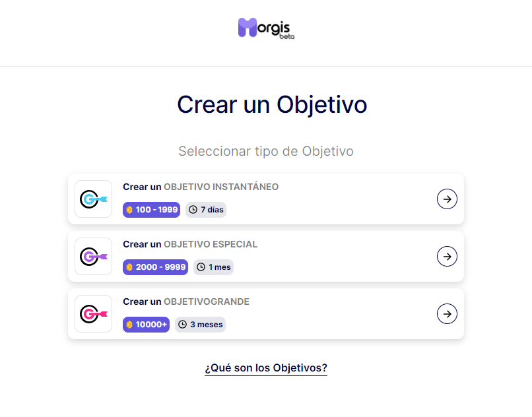This screenshot has width=532, height=417.
Task: Click the Morgis beta logo
Action: click(x=266, y=28)
